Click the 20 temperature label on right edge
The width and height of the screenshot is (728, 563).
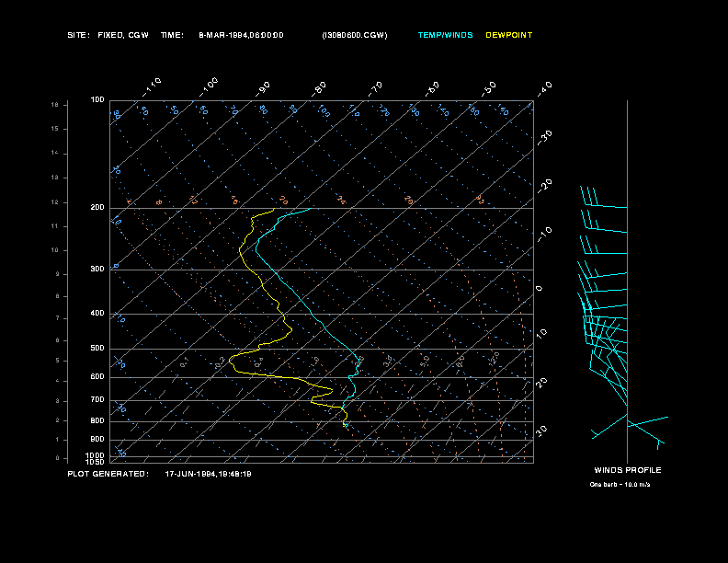[541, 383]
